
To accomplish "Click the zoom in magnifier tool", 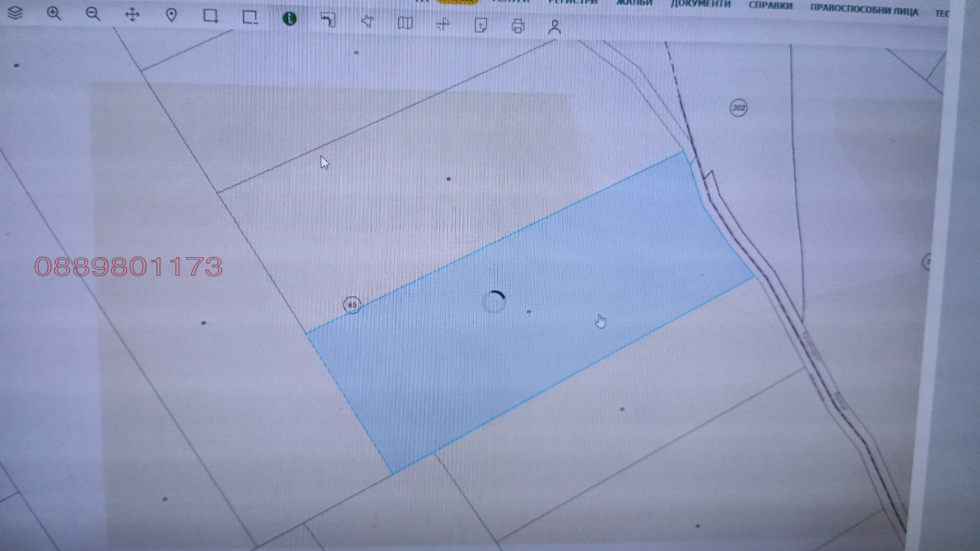I will click(54, 13).
